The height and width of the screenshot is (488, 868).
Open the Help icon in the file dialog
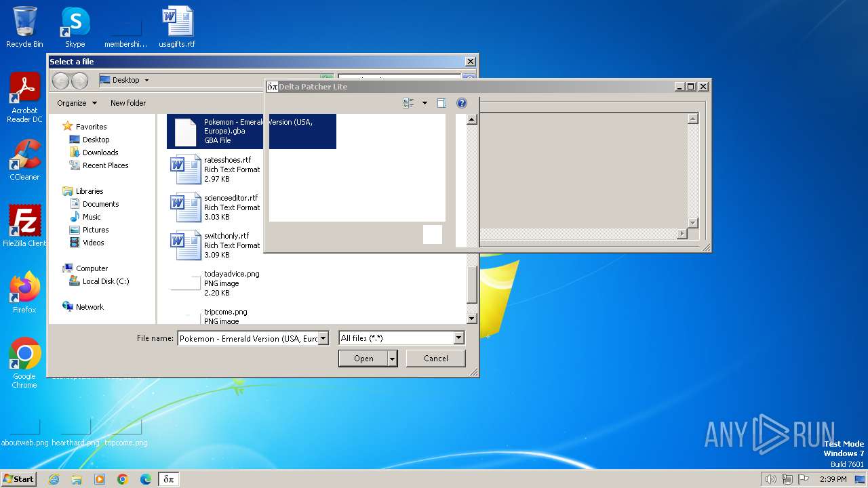pyautogui.click(x=462, y=103)
